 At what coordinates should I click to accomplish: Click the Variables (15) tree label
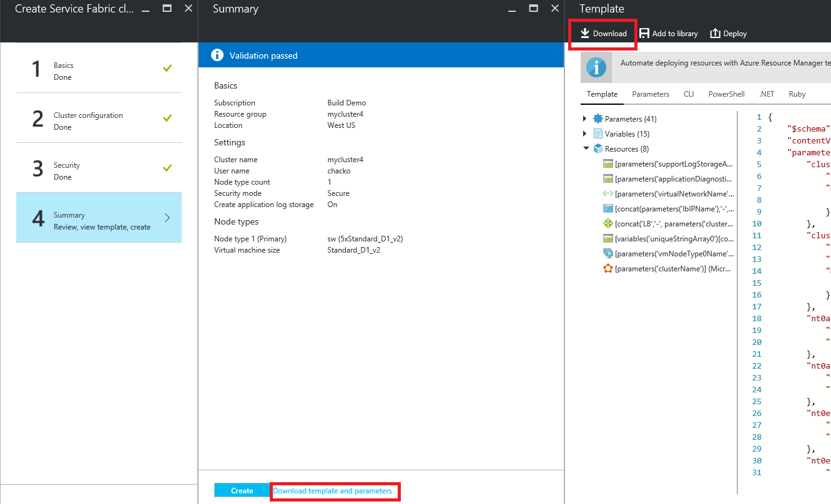tap(627, 133)
